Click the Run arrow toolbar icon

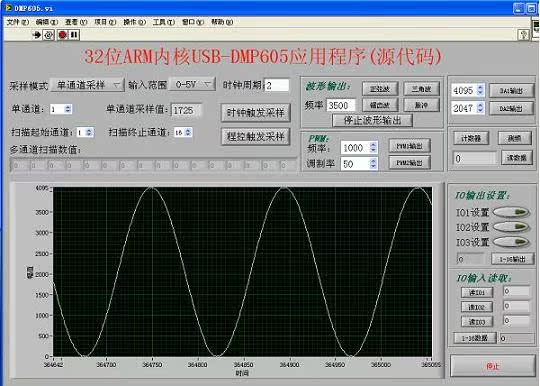[x=37, y=35]
